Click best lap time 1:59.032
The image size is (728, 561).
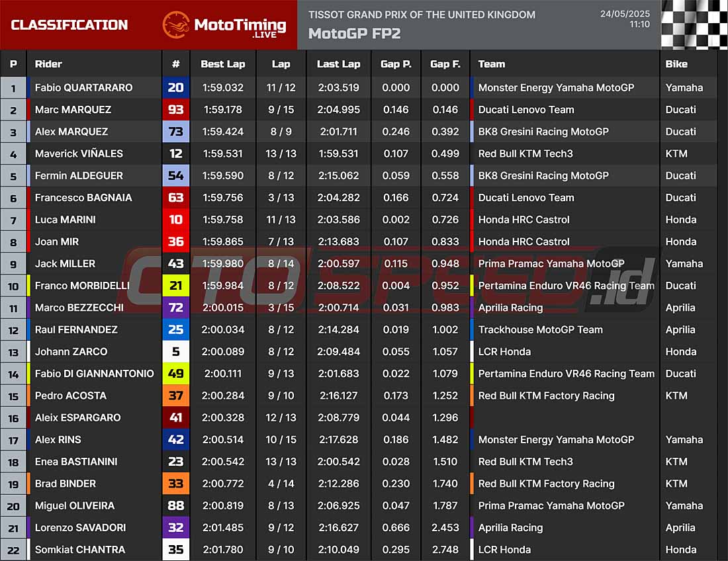(223, 87)
